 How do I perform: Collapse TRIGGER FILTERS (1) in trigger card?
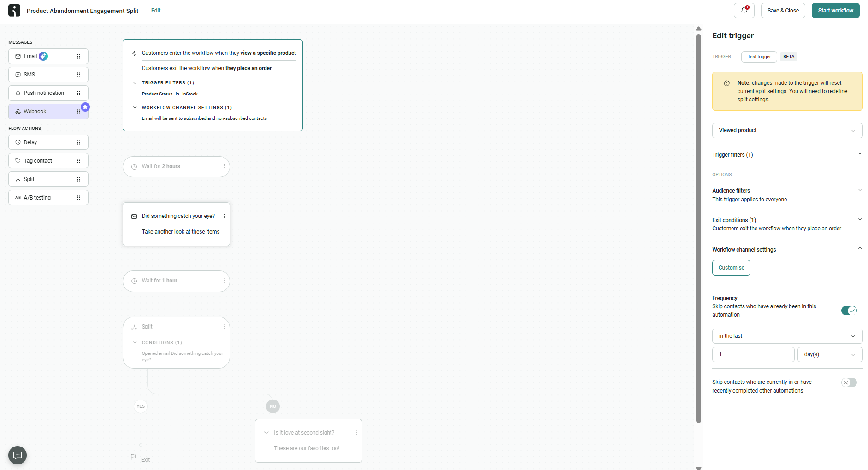135,83
